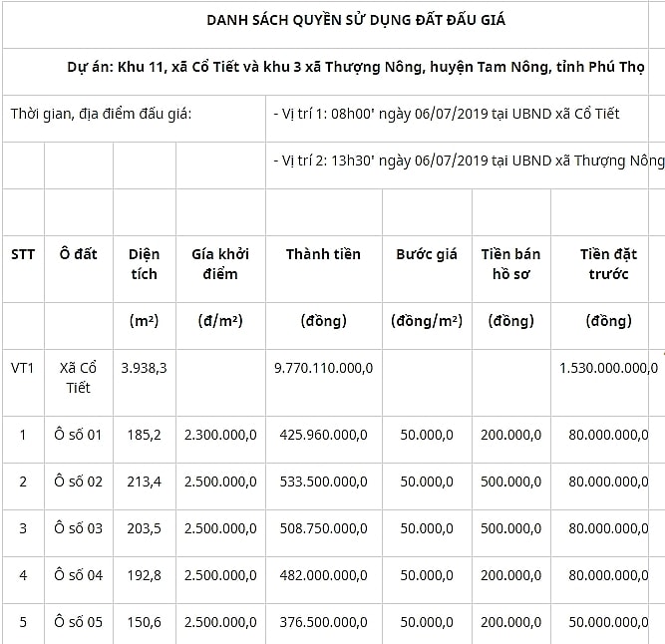Viewport: 665px width, 644px height.
Task: Click the file fee in Ô số 01 row
Action: [511, 435]
